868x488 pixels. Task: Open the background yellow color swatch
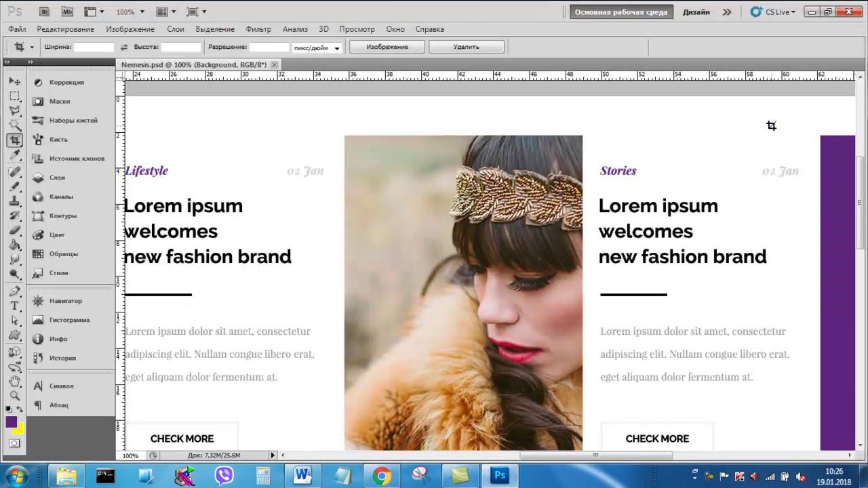(20, 430)
